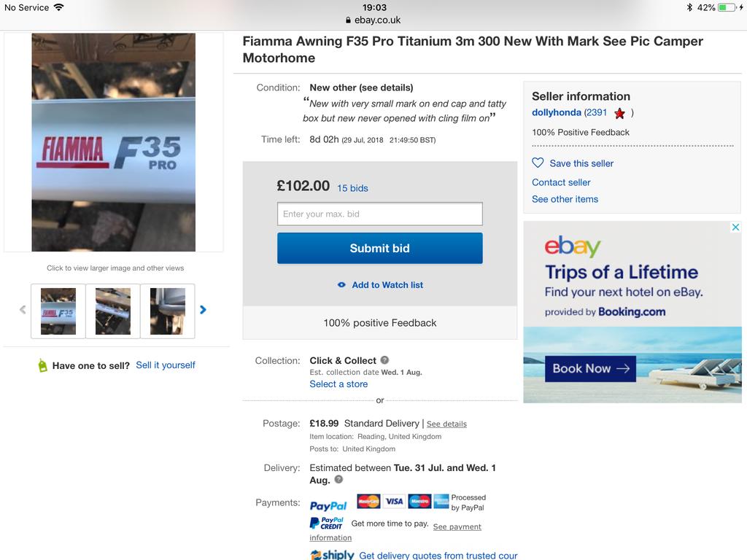The height and width of the screenshot is (560, 747).
Task: View See other items from seller
Action: click(565, 199)
